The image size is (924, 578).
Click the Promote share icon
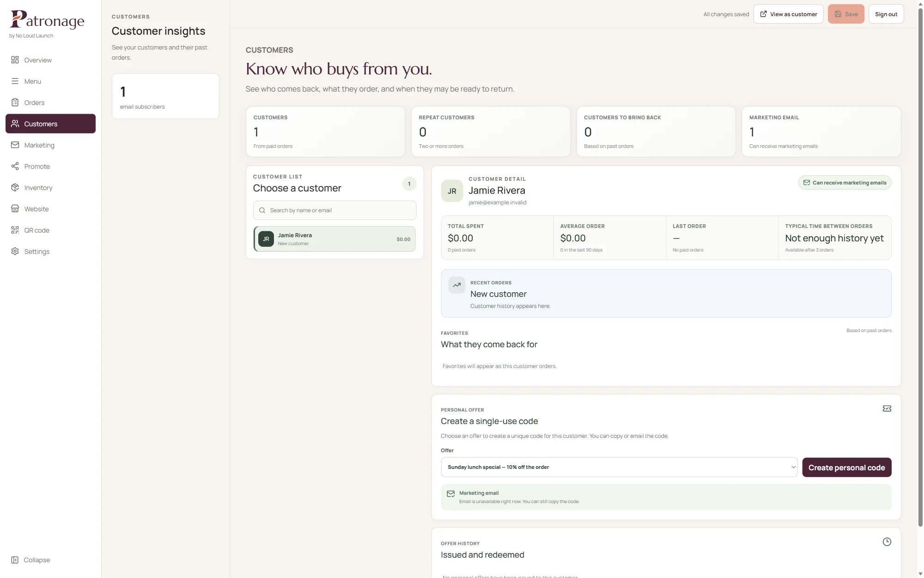[x=15, y=166]
